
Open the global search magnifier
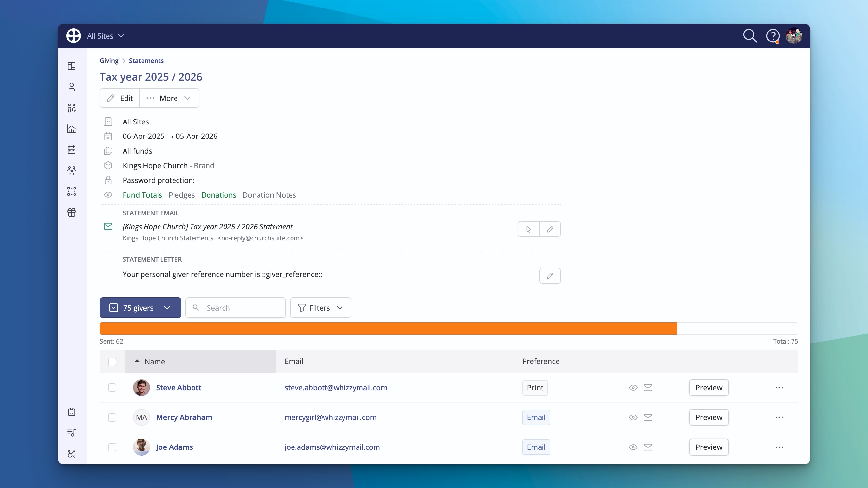pyautogui.click(x=750, y=36)
